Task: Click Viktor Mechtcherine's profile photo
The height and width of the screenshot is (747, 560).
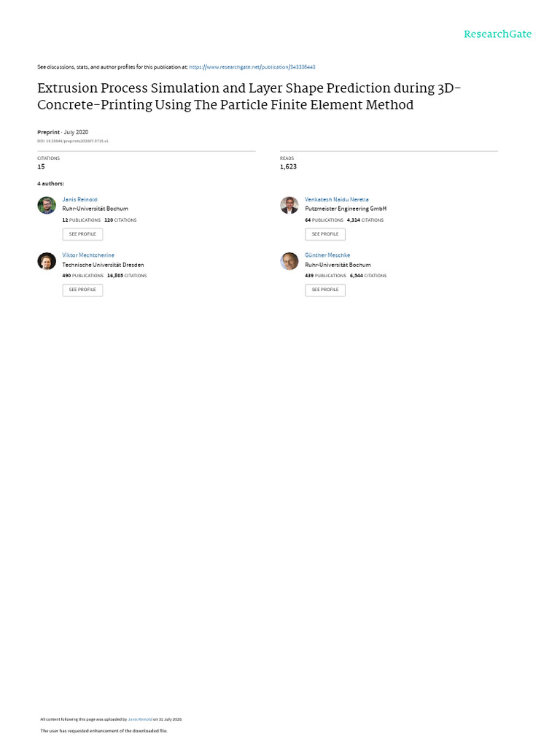Action: coord(47,261)
